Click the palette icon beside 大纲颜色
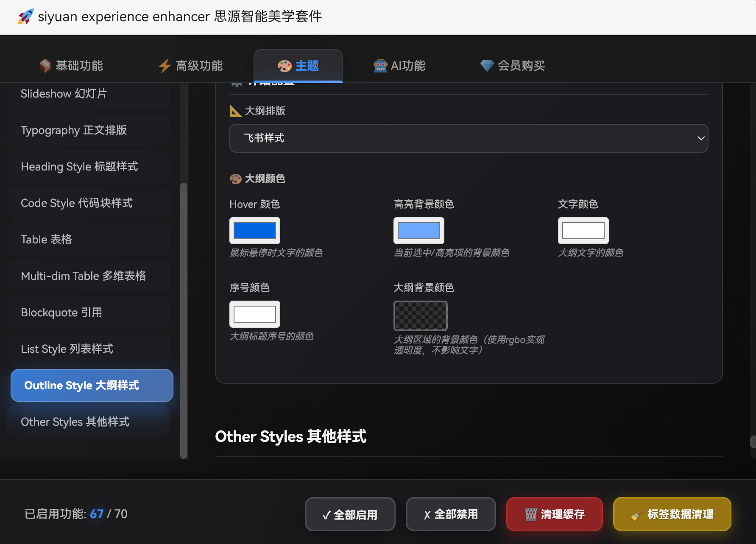 [x=235, y=179]
